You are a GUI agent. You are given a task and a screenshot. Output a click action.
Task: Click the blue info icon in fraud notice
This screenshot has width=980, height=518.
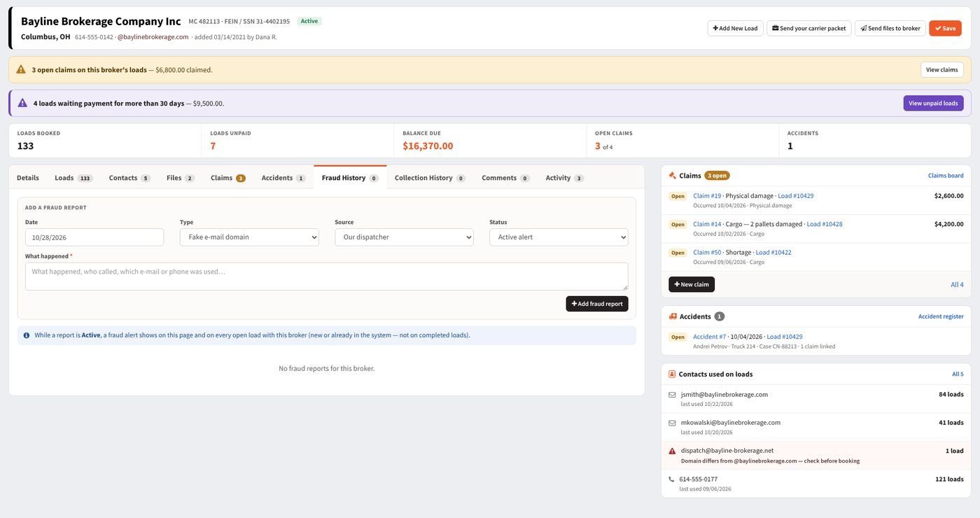click(27, 335)
